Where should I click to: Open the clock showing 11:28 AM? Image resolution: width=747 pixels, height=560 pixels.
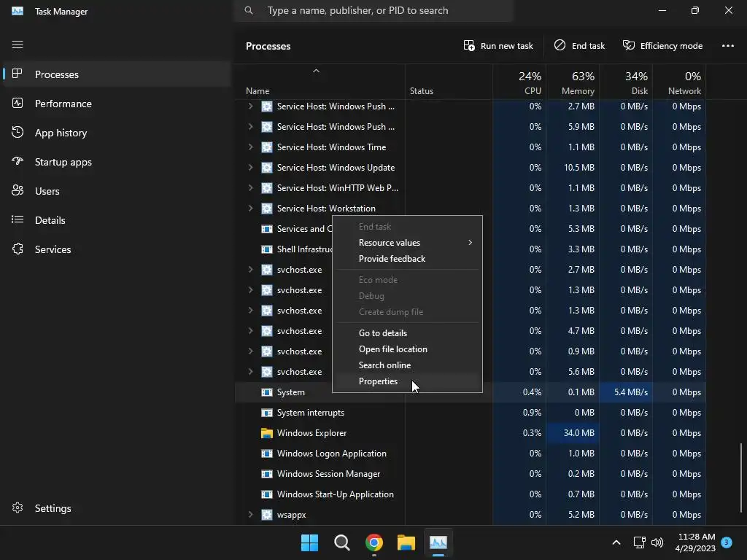click(695, 542)
